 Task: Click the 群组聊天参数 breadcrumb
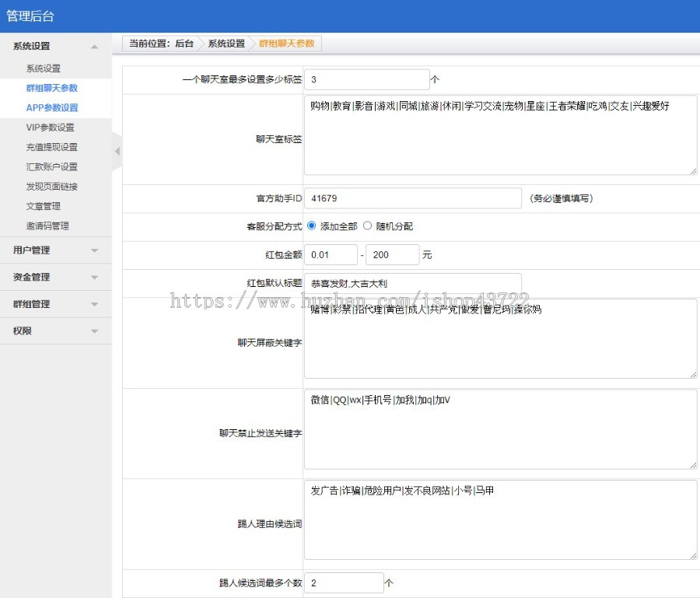coord(286,44)
